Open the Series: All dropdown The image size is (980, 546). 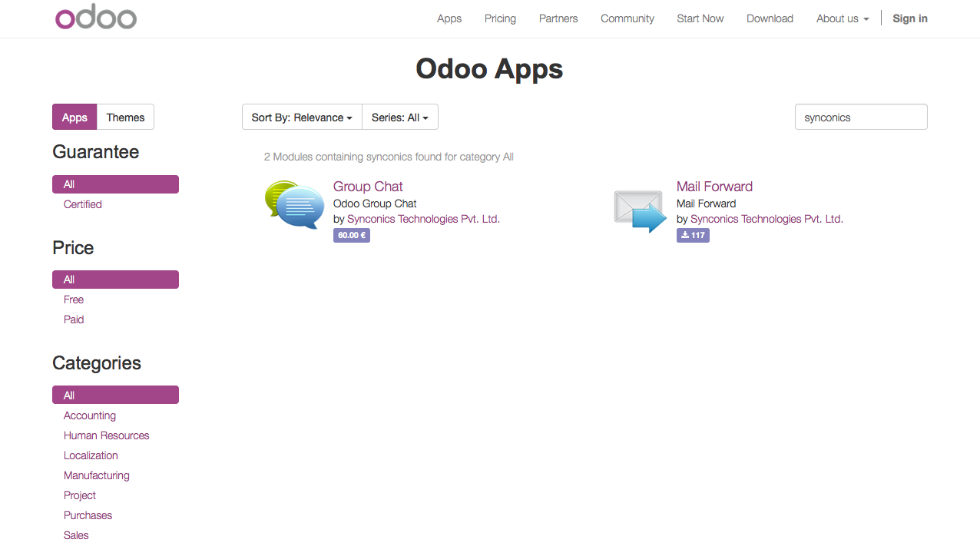400,117
